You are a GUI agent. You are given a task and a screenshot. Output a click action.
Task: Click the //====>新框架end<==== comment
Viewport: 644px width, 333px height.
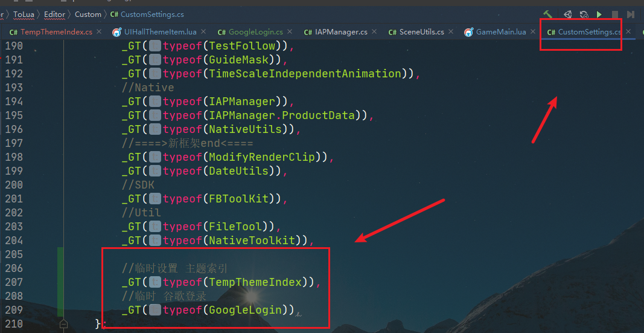tap(187, 143)
